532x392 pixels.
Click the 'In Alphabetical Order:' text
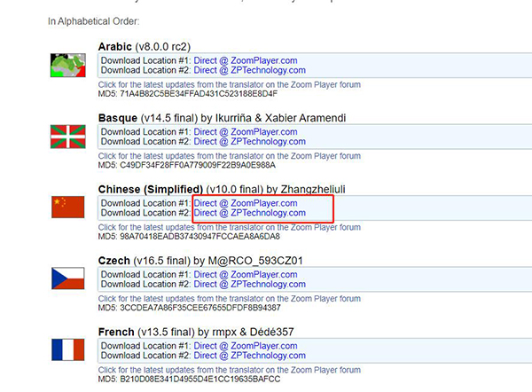click(94, 21)
